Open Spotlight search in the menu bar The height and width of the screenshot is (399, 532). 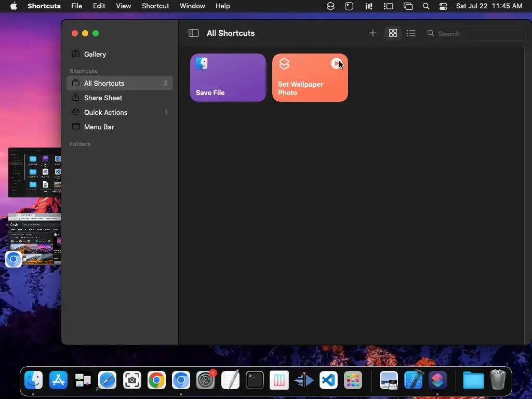pyautogui.click(x=426, y=6)
